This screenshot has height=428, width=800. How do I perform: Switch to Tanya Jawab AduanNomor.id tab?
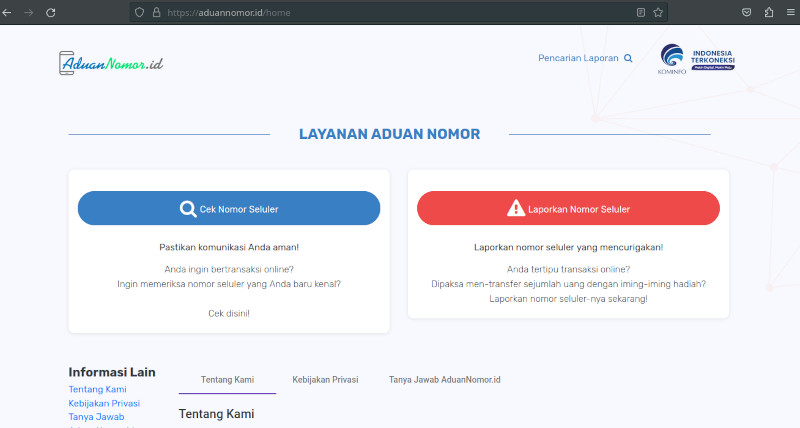coord(444,380)
